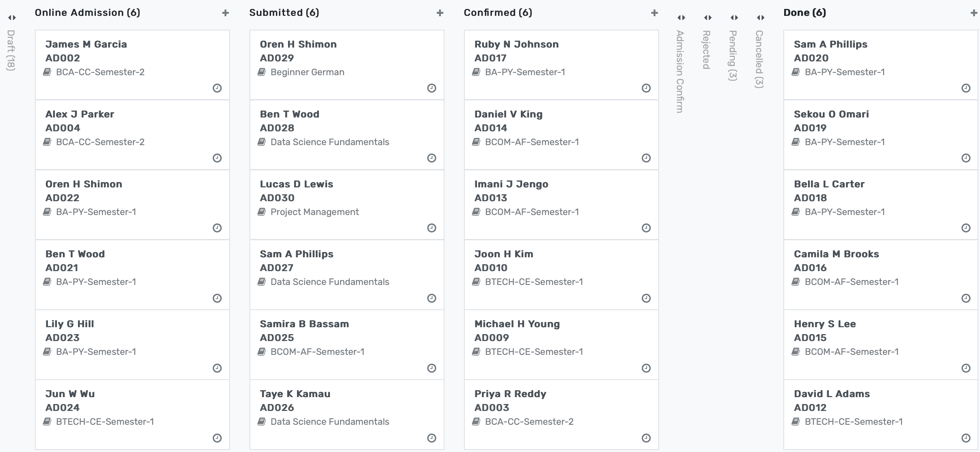Click activity clock on Sam A Phillips AD020 card
Image resolution: width=980 pixels, height=452 pixels.
coord(966,88)
